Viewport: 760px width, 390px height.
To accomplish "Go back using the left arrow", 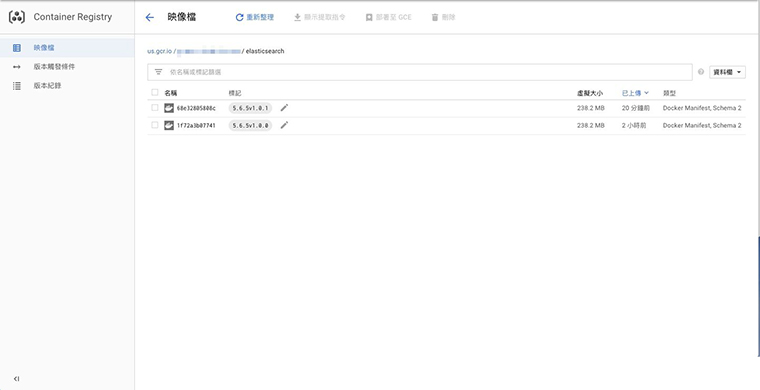I will point(149,17).
